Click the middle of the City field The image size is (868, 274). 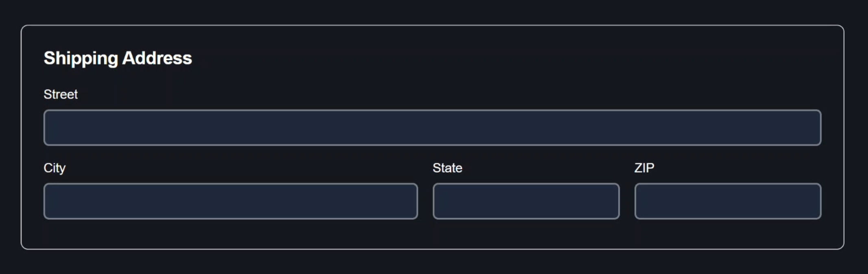coord(230,201)
